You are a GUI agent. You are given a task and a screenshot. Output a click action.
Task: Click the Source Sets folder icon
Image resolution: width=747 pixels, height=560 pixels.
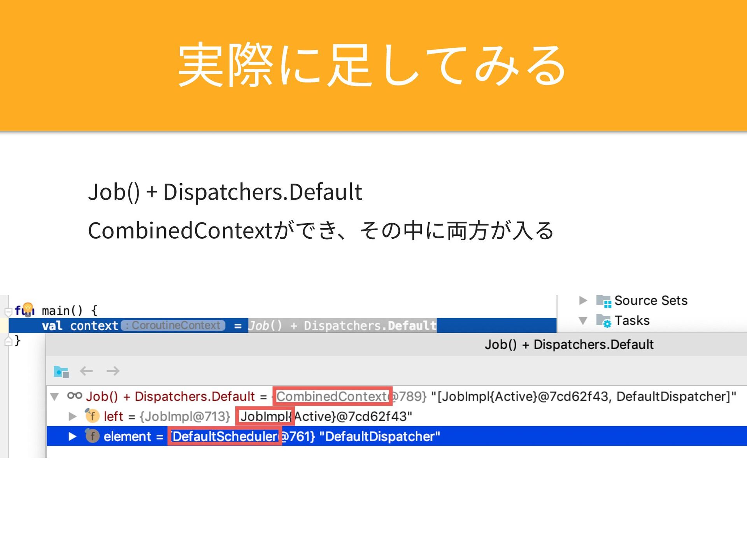(x=603, y=301)
